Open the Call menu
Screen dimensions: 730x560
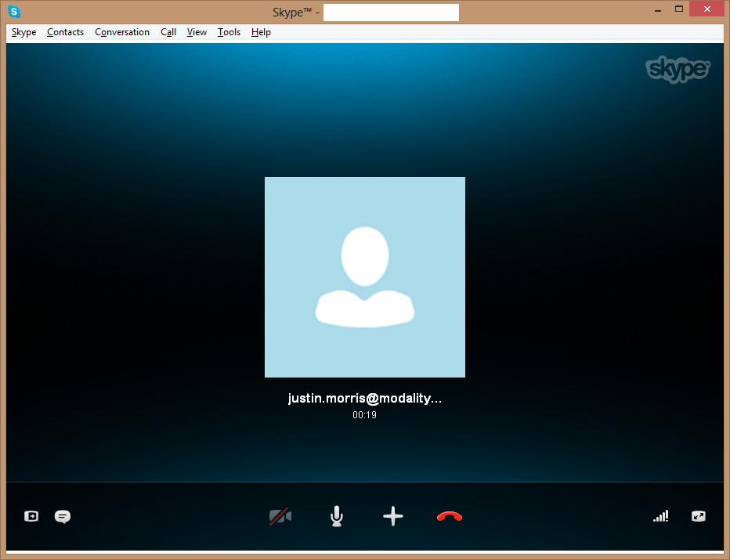(x=168, y=32)
